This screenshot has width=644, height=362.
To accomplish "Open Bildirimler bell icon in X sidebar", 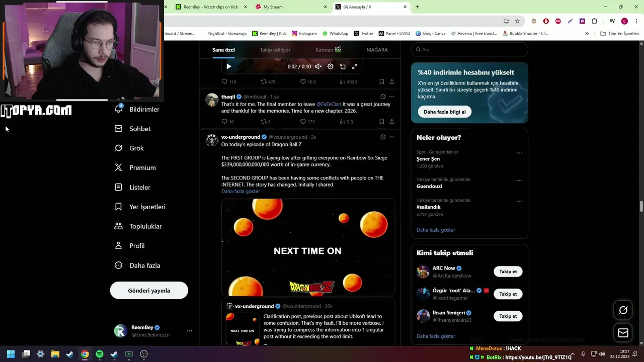I will pyautogui.click(x=119, y=109).
